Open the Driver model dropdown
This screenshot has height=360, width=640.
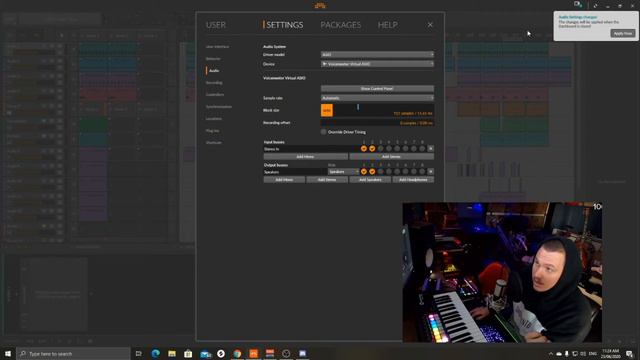[377, 54]
